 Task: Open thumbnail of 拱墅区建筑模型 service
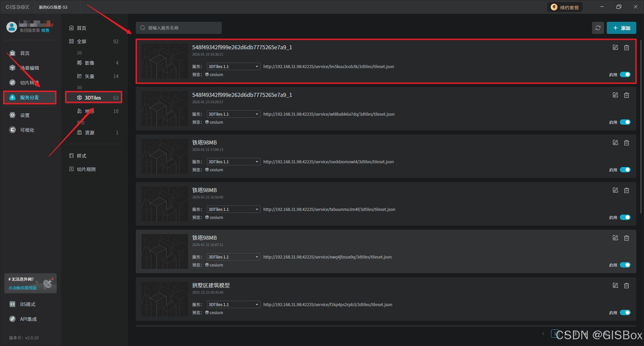(x=165, y=299)
